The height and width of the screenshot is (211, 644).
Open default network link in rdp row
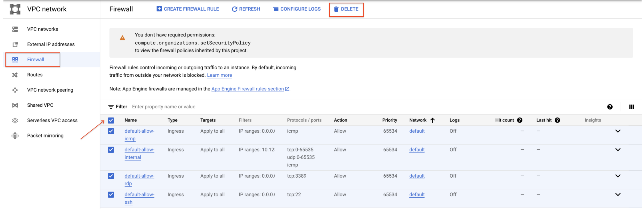417,176
